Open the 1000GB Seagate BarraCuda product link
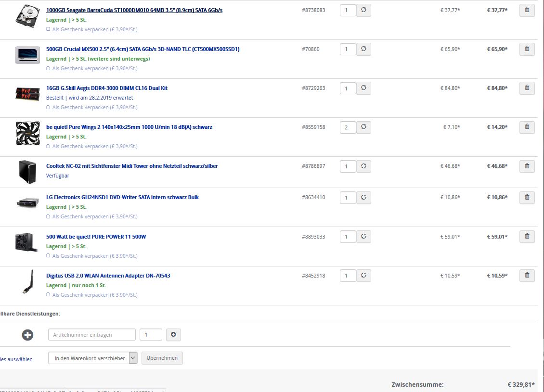Viewport: 544px width, 392px height. [x=134, y=10]
